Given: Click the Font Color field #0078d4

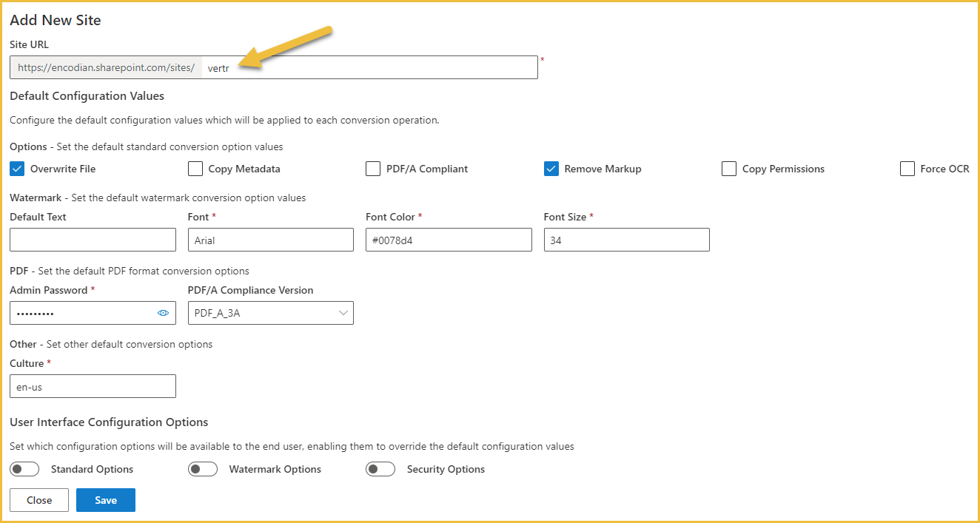Looking at the screenshot, I should coord(449,240).
